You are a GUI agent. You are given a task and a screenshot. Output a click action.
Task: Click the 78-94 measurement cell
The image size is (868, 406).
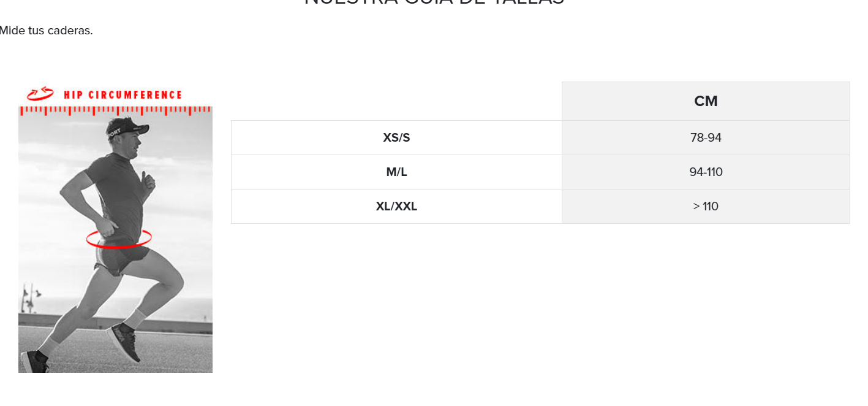[x=706, y=138]
